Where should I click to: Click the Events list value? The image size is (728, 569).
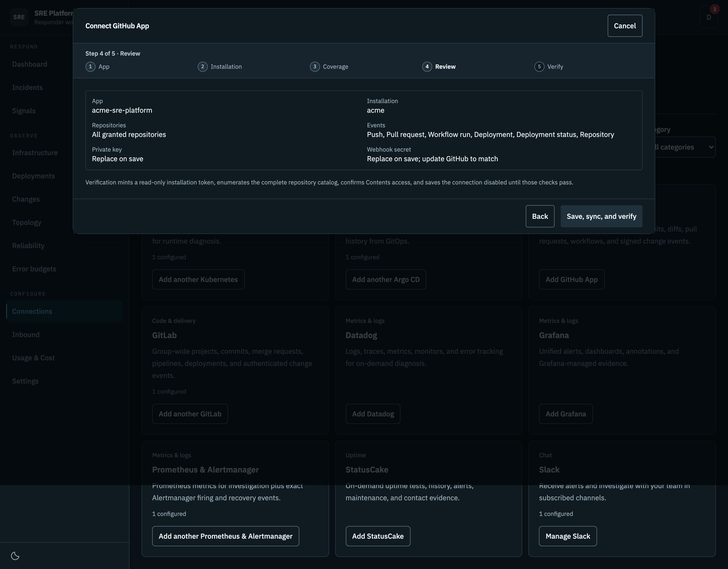coord(490,135)
